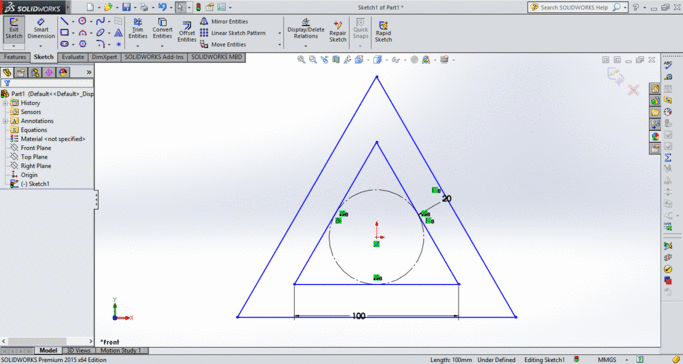Expand Display/Delete Relations dropdown arrow
The height and width of the screenshot is (364, 683).
[306, 46]
